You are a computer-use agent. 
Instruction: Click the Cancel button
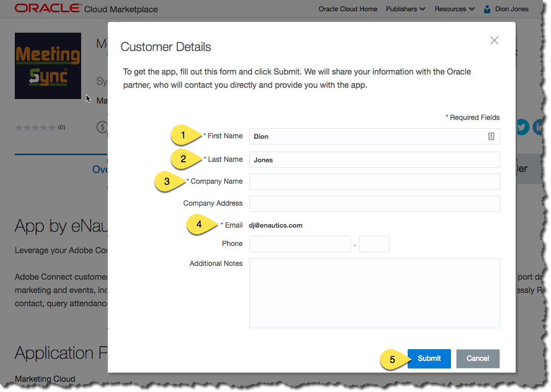point(478,358)
